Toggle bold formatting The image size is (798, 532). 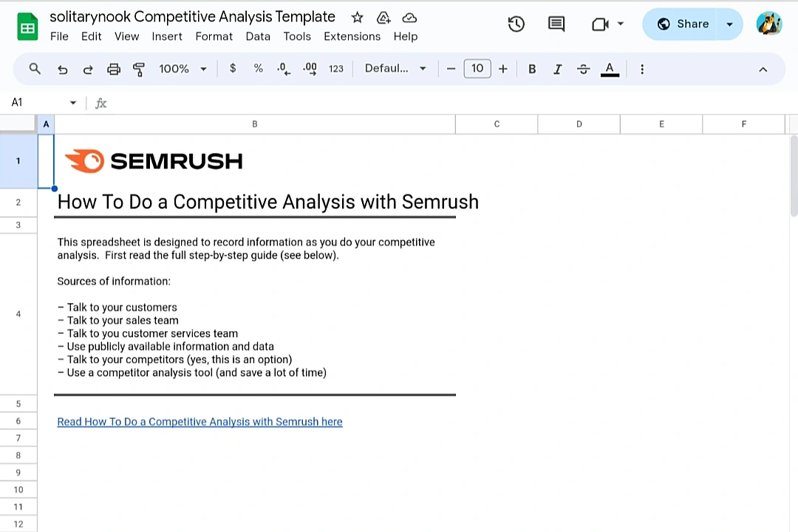click(532, 69)
